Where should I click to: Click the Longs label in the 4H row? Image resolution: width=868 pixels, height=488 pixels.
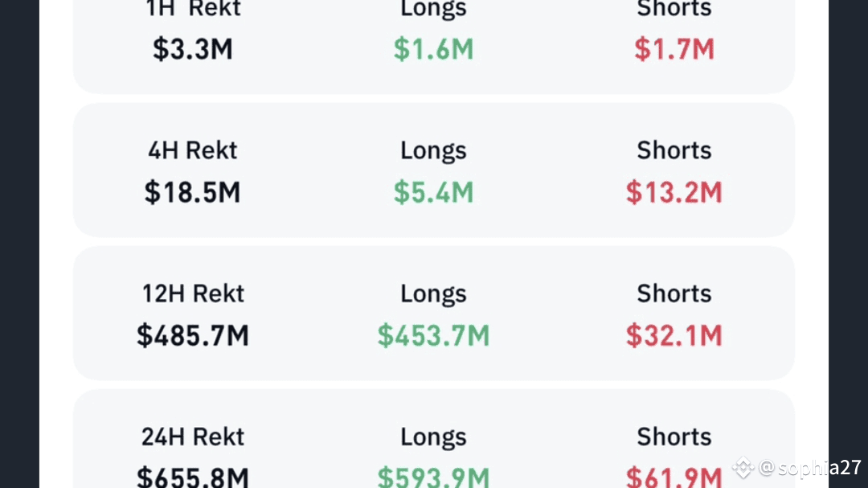(433, 150)
